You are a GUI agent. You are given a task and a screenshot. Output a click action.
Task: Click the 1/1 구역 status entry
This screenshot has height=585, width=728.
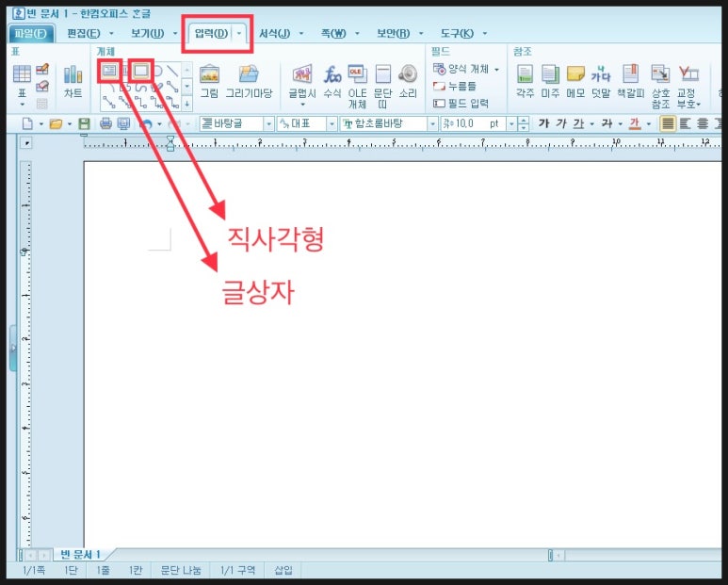pos(237,571)
